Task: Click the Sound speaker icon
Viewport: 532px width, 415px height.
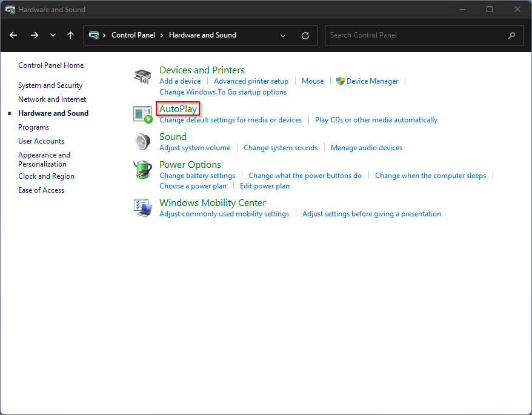Action: (142, 142)
